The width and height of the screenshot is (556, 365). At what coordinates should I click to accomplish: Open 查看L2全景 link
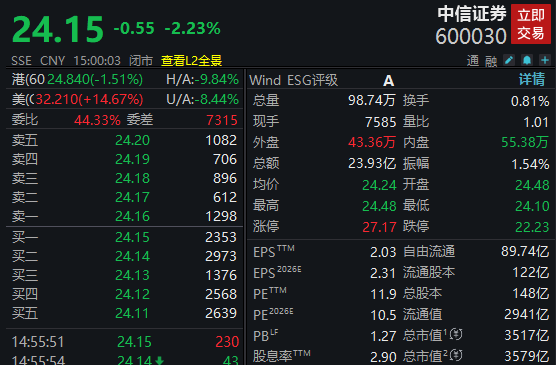click(191, 61)
